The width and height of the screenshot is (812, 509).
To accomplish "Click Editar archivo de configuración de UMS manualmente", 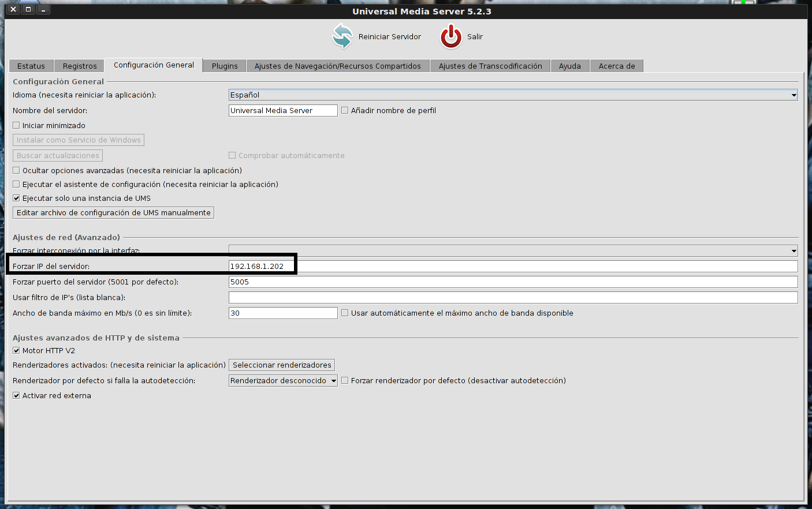I will 113,212.
